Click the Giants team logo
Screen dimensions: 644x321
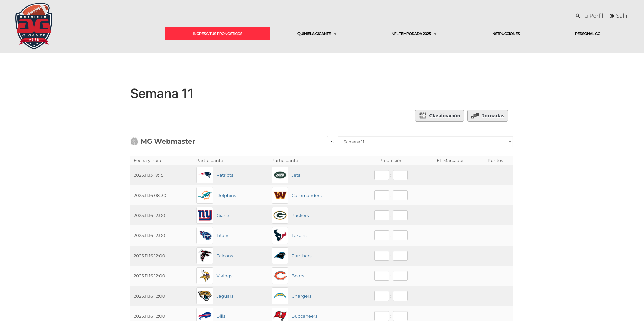click(x=204, y=215)
